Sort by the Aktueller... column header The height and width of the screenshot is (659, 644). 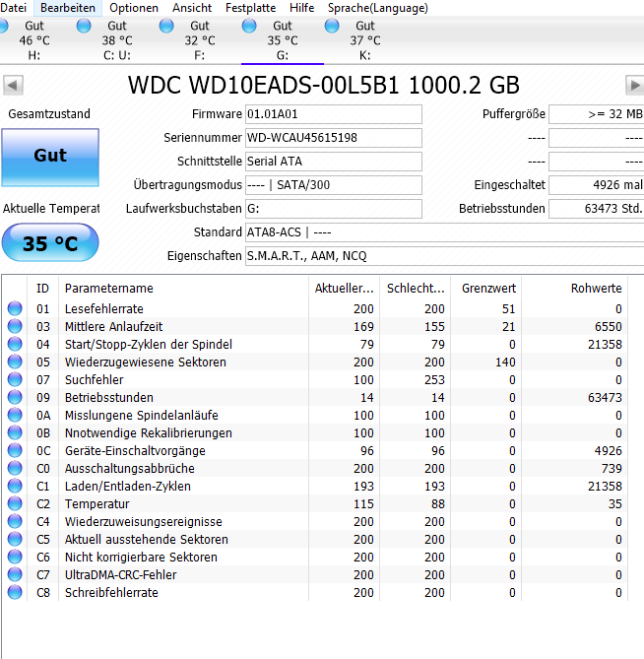[x=344, y=289]
